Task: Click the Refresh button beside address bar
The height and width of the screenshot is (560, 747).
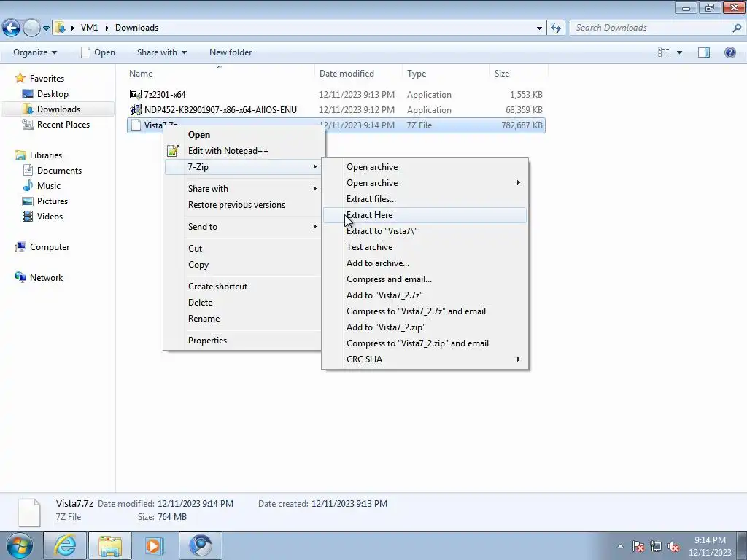Action: (556, 28)
